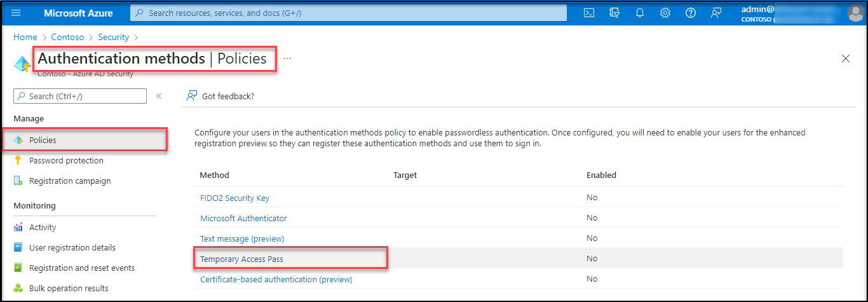Viewport: 868px width, 302px height.
Task: Open FIDO2 Security Key method
Action: tap(234, 198)
